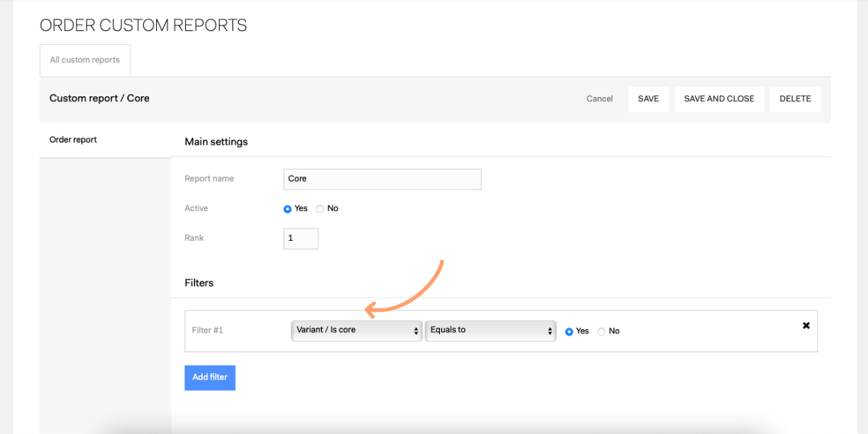Click the Add filter button
The image size is (868, 434).
click(x=210, y=378)
